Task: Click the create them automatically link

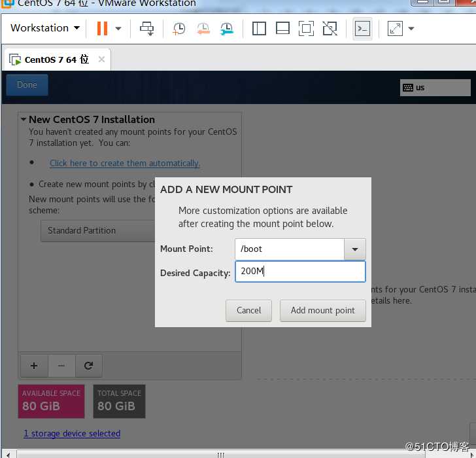Action: coord(124,163)
